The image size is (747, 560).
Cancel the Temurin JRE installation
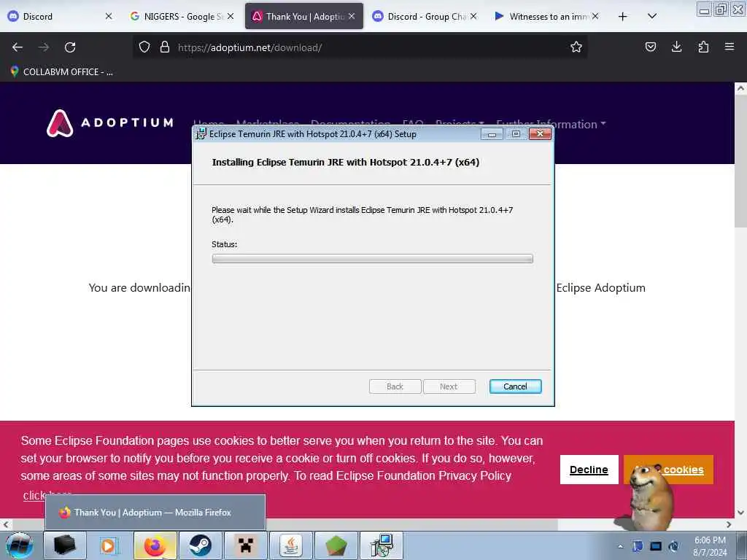(516, 386)
